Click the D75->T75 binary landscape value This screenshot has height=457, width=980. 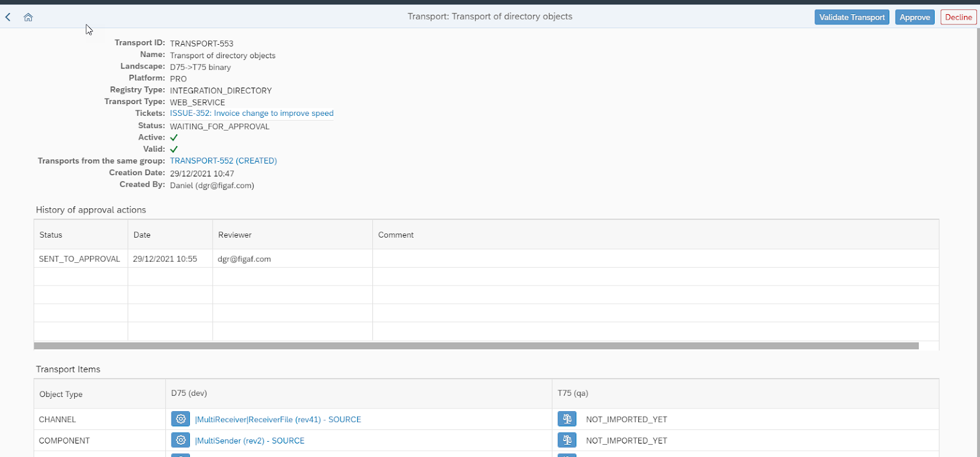200,67
